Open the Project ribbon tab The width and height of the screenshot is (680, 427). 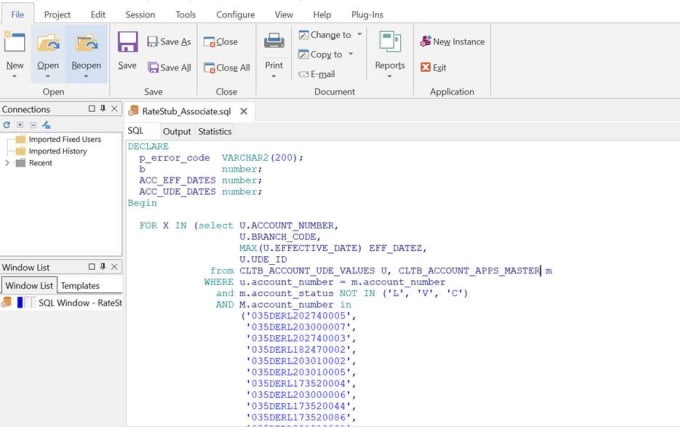(57, 15)
